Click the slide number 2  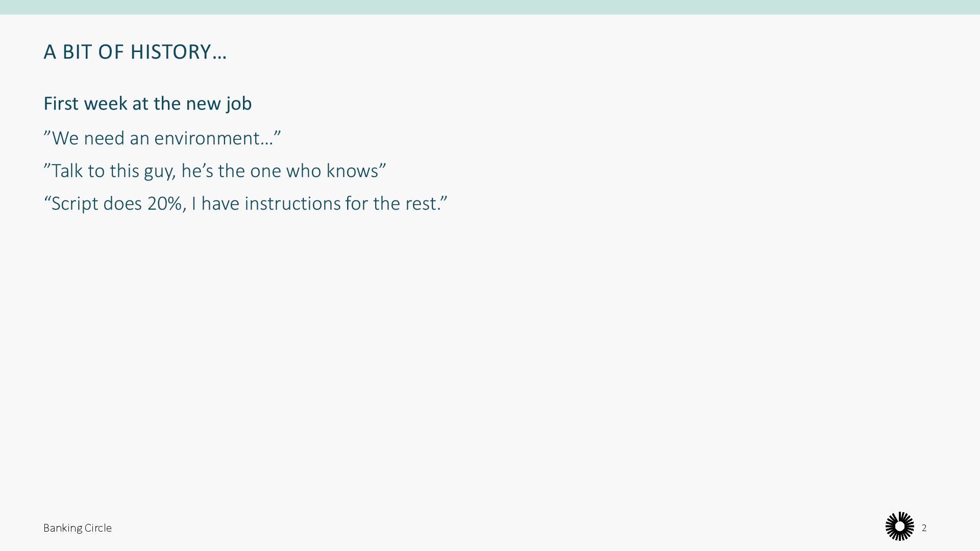924,528
